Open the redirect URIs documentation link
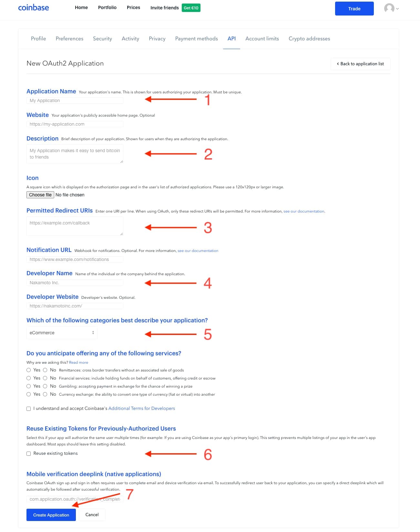The image size is (420, 532). click(303, 211)
